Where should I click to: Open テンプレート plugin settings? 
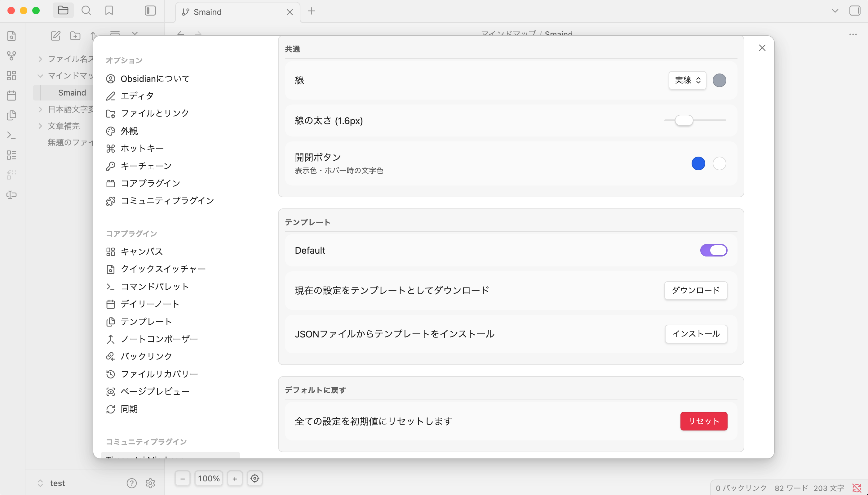pyautogui.click(x=170, y=322)
